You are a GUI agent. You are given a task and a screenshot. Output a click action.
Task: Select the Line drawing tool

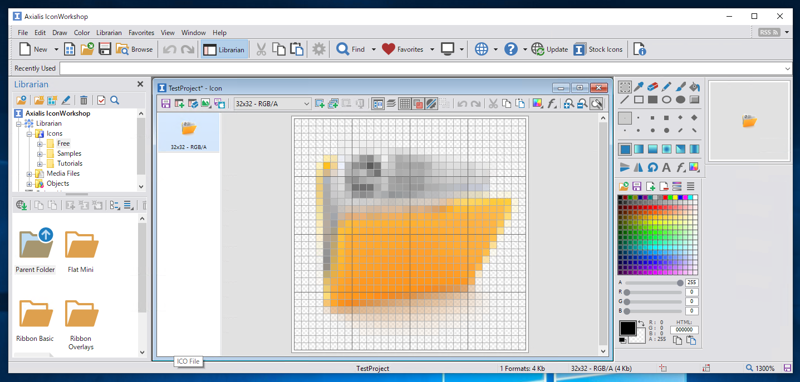(624, 100)
